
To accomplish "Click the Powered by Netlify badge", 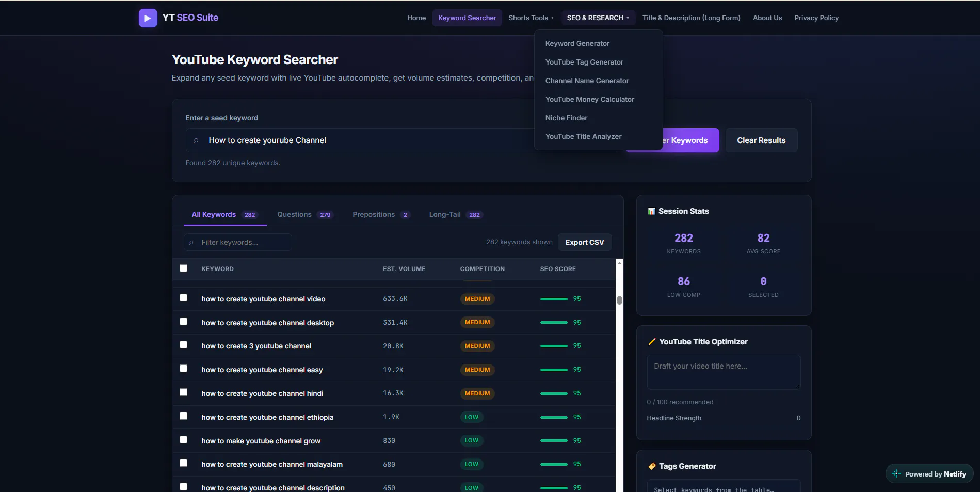I will pos(929,474).
